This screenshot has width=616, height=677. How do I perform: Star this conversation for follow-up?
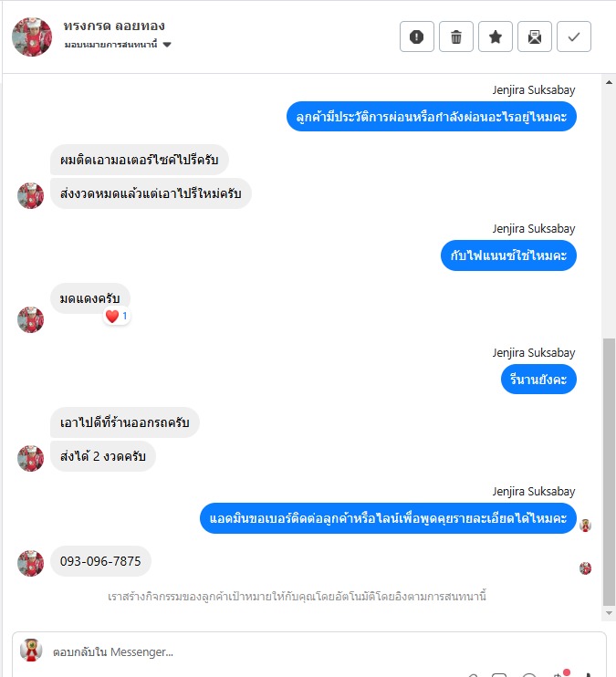click(495, 36)
